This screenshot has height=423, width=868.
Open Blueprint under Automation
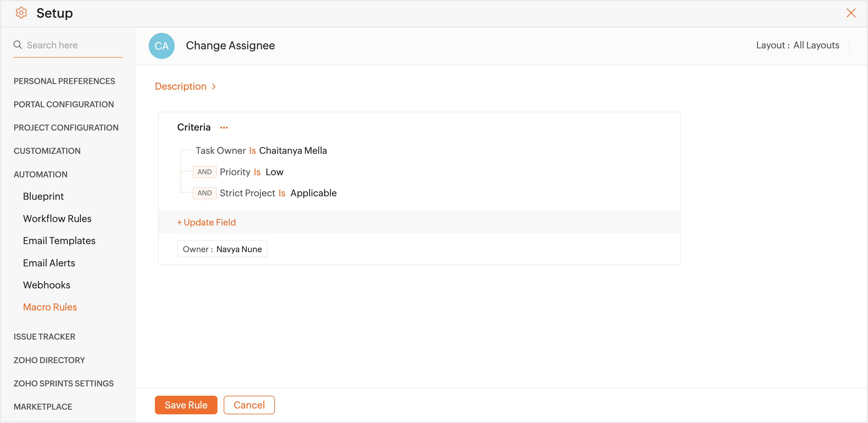click(43, 196)
